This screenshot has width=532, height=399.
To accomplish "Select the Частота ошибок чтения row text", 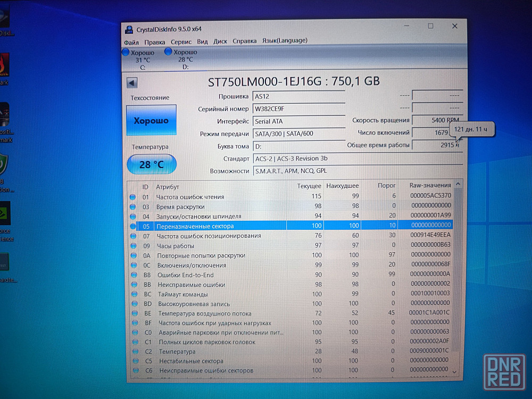I will pos(190,197).
